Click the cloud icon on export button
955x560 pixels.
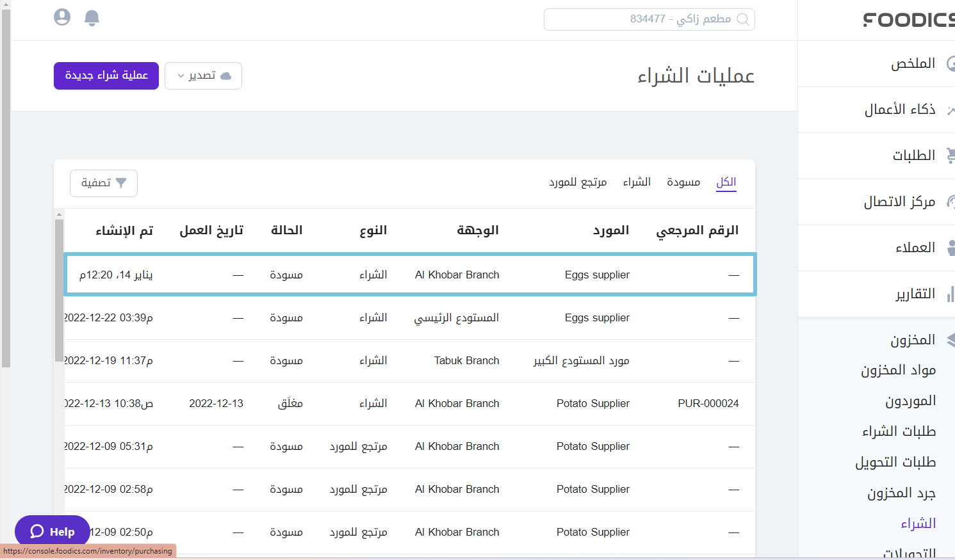click(x=225, y=76)
